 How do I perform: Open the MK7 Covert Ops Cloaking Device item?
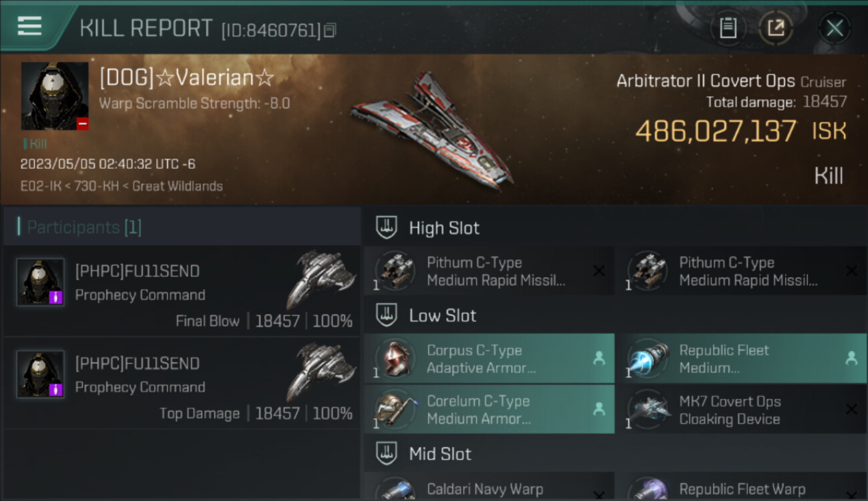[x=742, y=409]
